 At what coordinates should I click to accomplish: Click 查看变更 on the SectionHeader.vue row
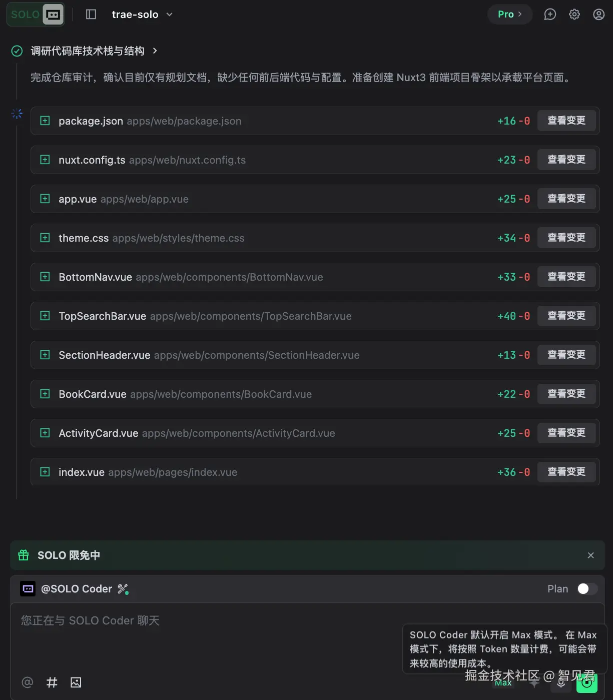[x=566, y=355]
